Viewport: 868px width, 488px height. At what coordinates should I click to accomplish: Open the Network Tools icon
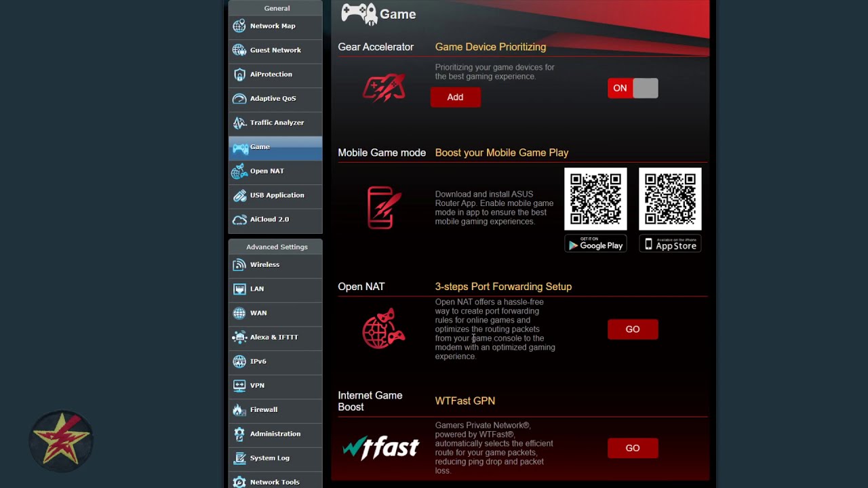(x=239, y=483)
